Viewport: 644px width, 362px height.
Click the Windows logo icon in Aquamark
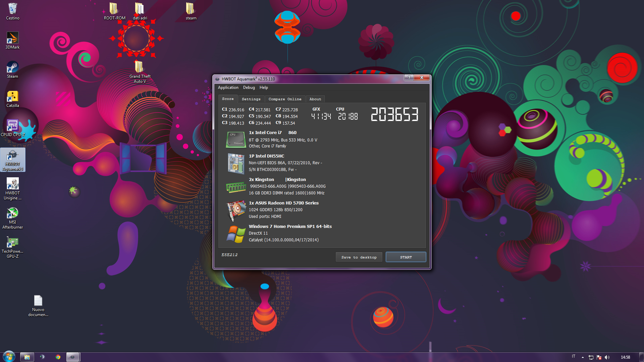click(x=236, y=234)
